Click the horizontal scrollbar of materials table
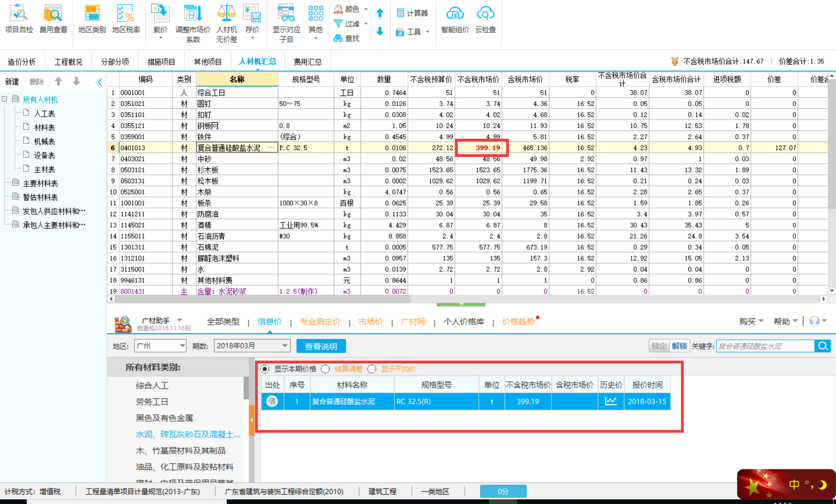This screenshot has height=504, width=836. point(262,299)
